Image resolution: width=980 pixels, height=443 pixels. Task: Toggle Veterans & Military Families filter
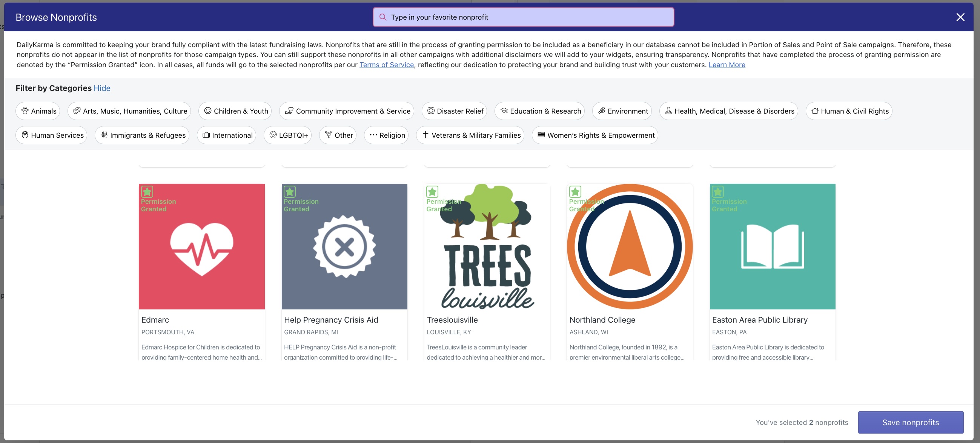tap(470, 135)
